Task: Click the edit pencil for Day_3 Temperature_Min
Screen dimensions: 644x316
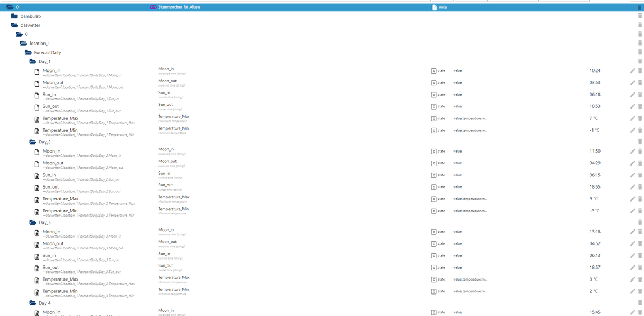Action: pos(633,291)
